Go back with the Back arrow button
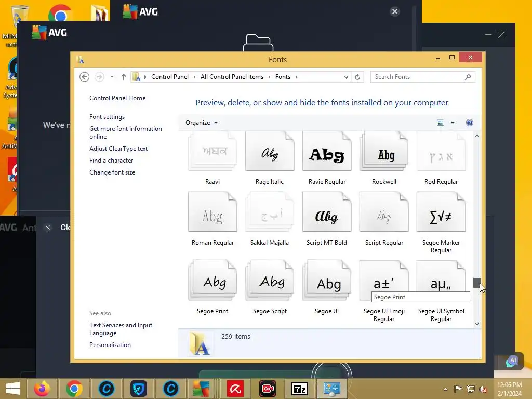The image size is (532, 399). (x=85, y=77)
